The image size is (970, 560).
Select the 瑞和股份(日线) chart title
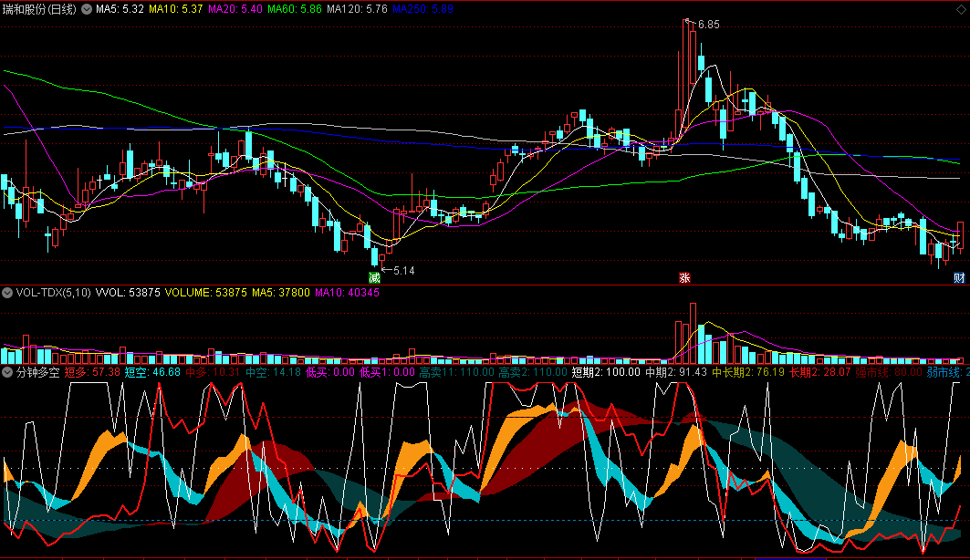(39, 9)
